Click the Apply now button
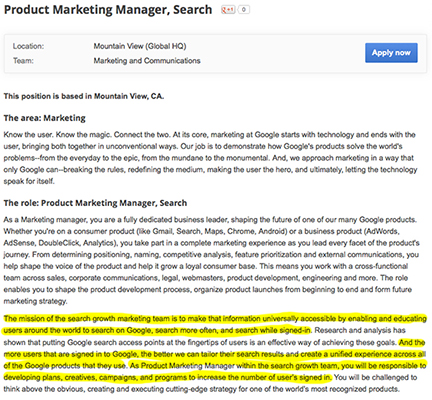This screenshot has height=400, width=432. (x=391, y=53)
